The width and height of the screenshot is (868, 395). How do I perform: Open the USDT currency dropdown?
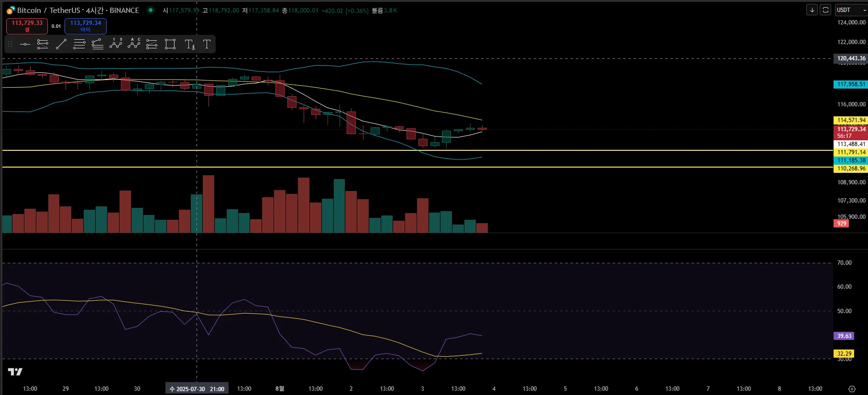(850, 10)
